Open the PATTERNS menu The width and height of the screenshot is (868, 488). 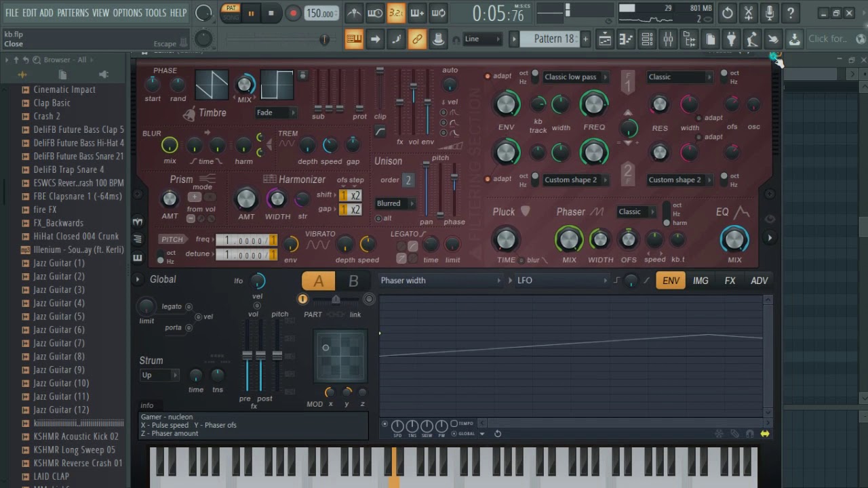click(x=73, y=13)
